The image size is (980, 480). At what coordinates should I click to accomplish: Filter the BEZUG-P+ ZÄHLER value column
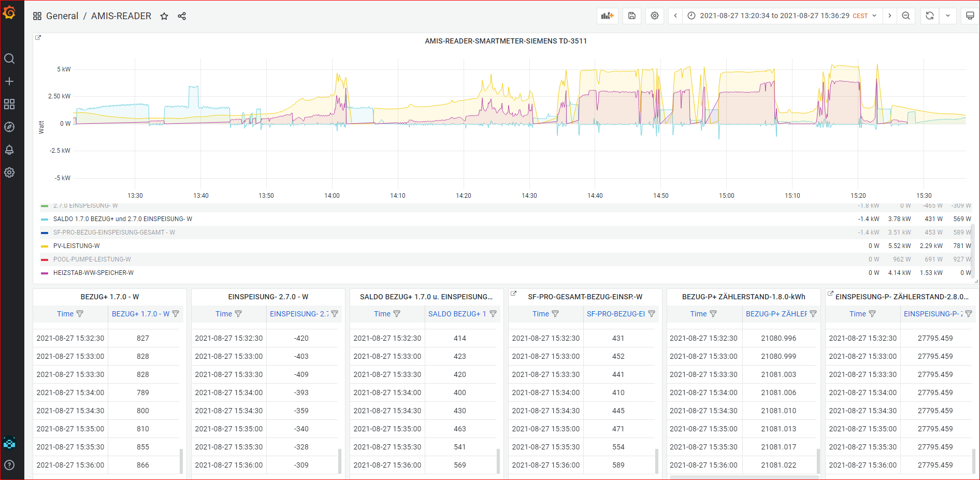[x=813, y=314]
